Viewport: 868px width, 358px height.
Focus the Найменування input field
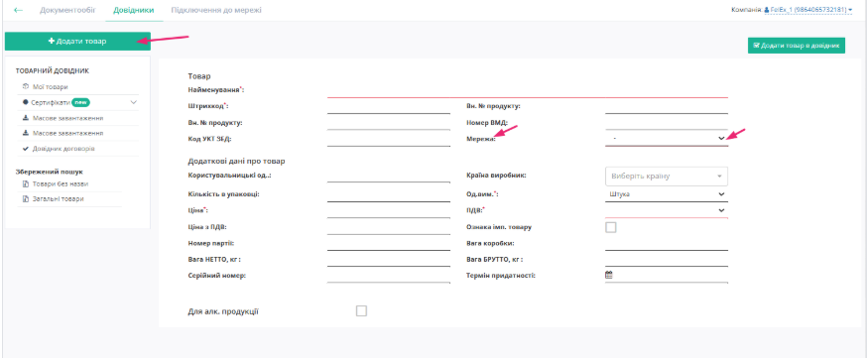click(x=528, y=91)
